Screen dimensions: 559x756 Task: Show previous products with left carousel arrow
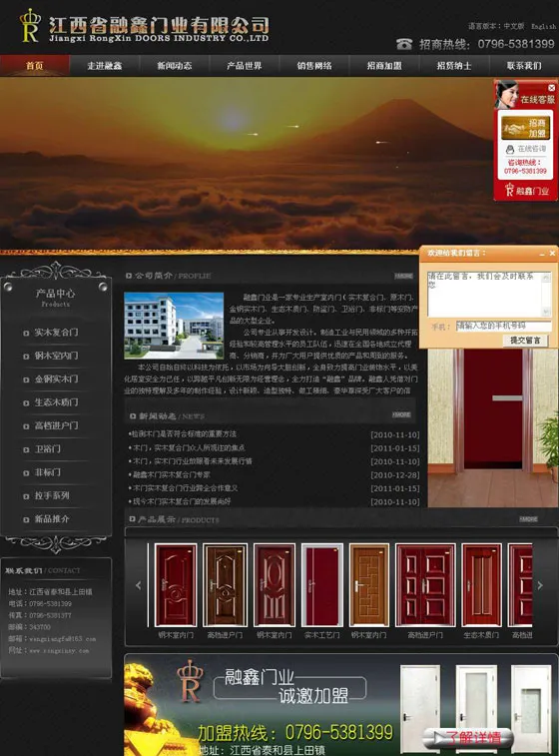click(139, 585)
